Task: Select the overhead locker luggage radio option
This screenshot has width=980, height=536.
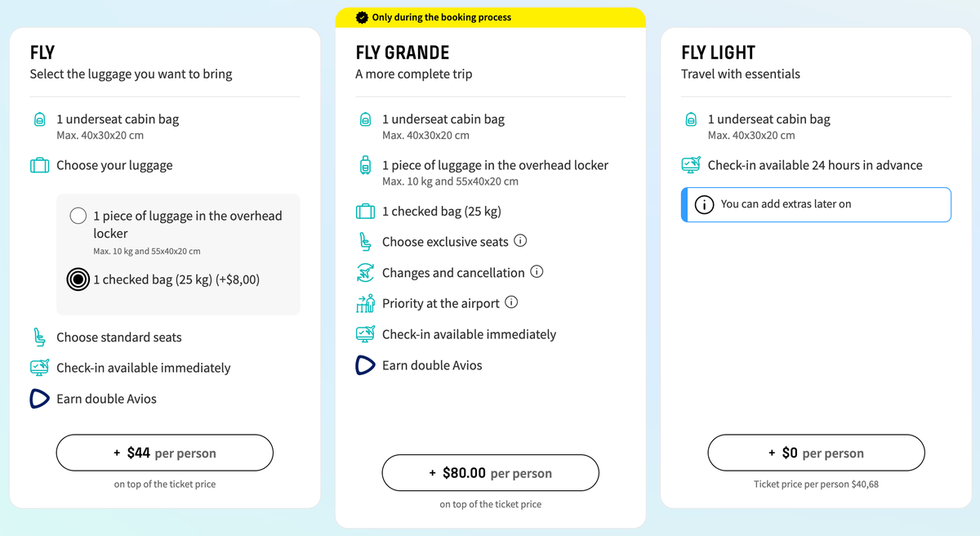Action: pos(78,216)
